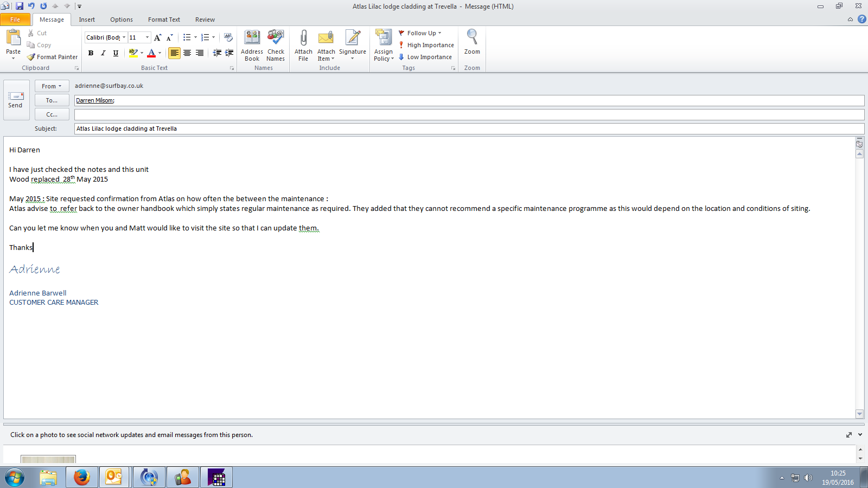Toggle italic formatting
Image resolution: width=868 pixels, height=488 pixels.
pos(103,53)
